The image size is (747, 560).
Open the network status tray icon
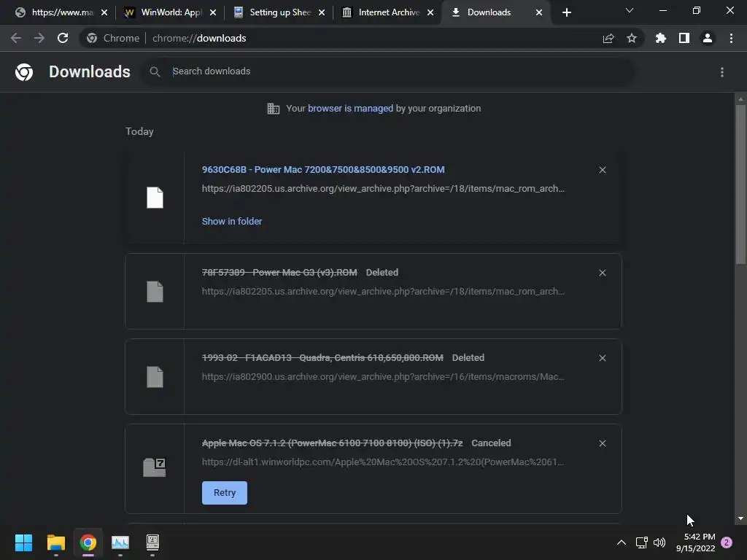(642, 542)
